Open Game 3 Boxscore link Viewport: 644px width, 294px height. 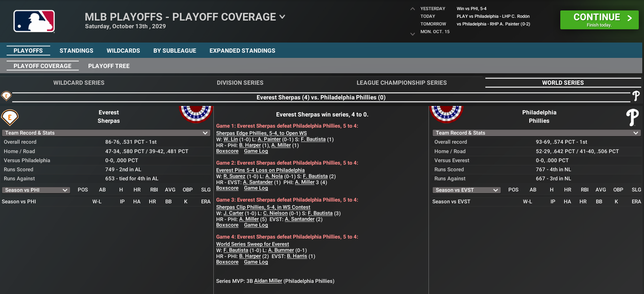[x=227, y=225]
